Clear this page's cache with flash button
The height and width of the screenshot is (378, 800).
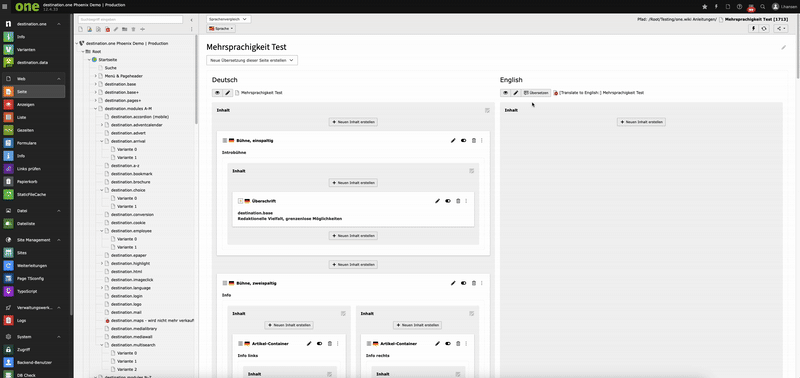pos(753,29)
